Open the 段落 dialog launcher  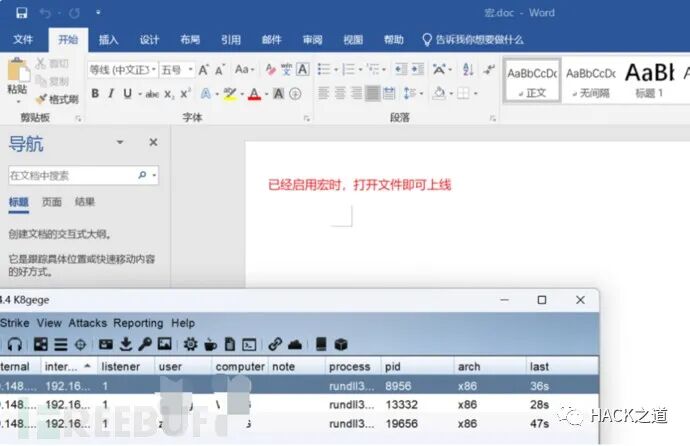492,118
